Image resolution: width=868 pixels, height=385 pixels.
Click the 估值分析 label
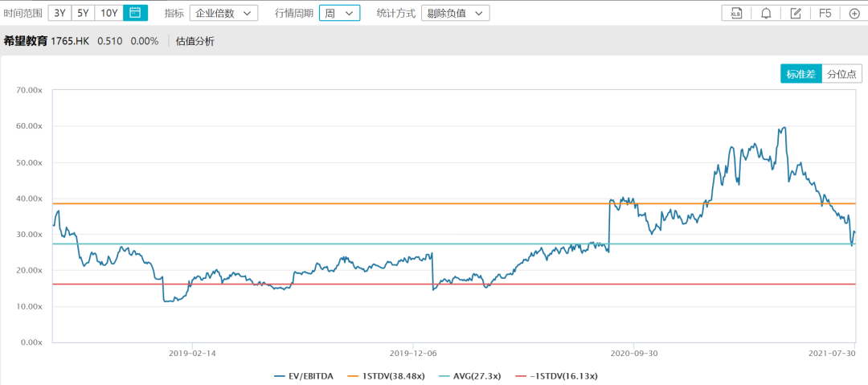pos(194,41)
